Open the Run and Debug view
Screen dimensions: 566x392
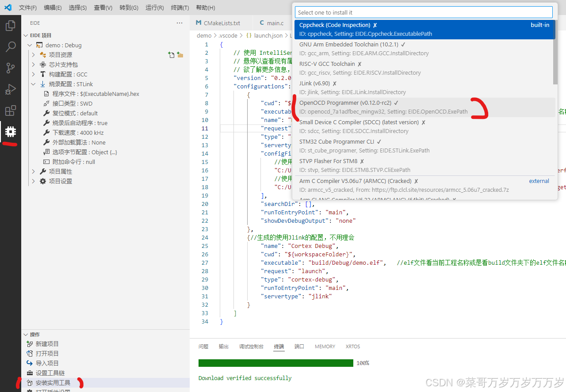11,89
